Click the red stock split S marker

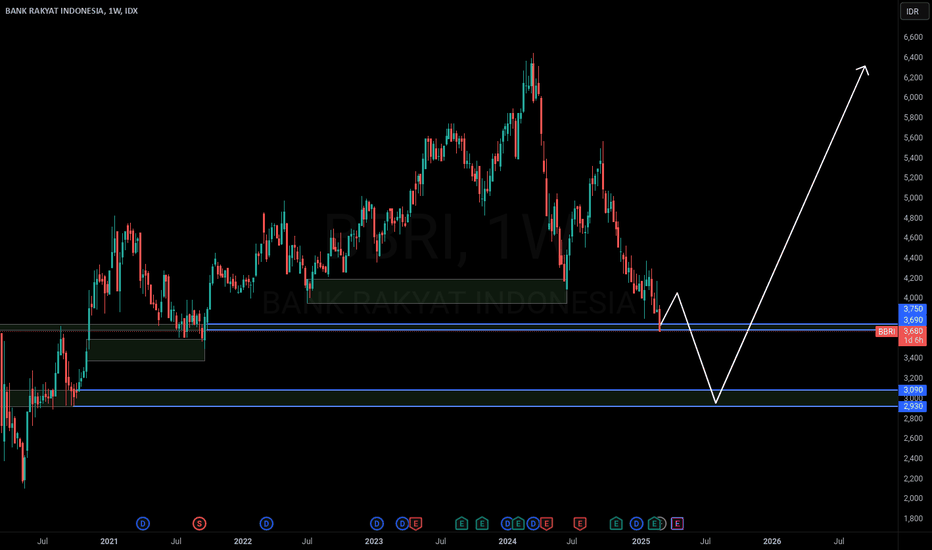point(199,523)
